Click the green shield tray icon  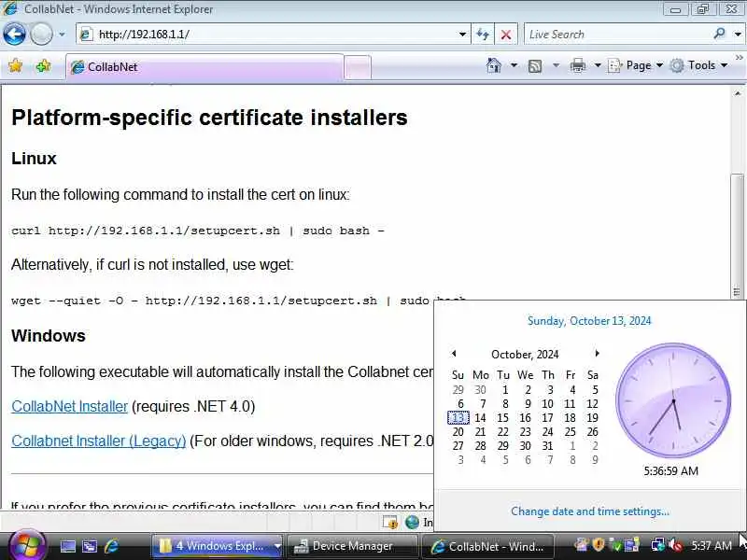(616, 545)
